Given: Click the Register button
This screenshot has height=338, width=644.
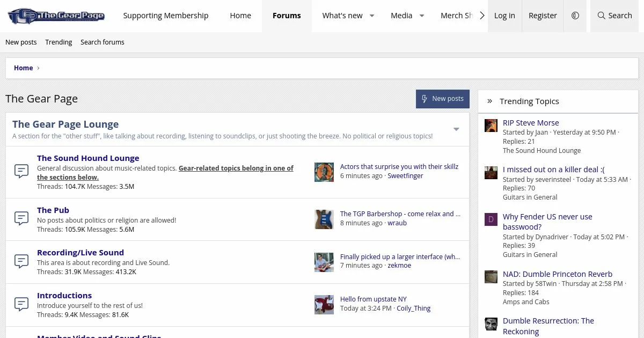Looking at the screenshot, I should (x=543, y=16).
